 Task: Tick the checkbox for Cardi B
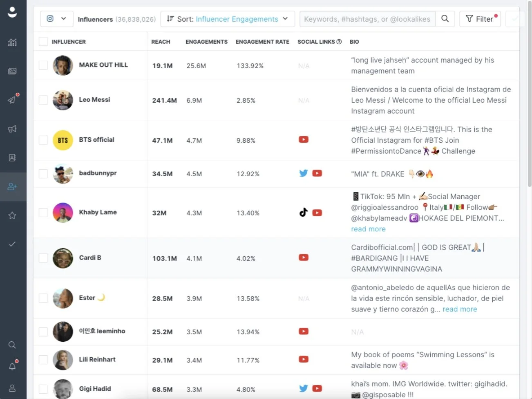pyautogui.click(x=43, y=258)
